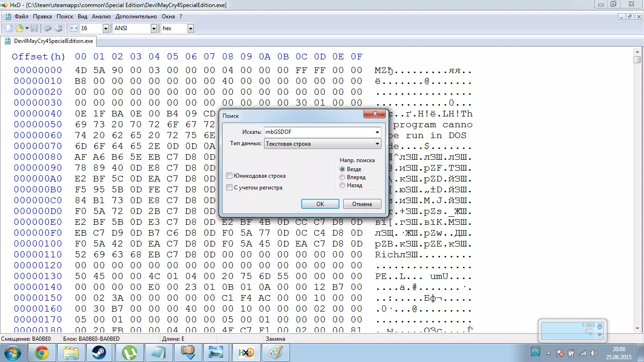Click the offset 00000110 row label

38,255
